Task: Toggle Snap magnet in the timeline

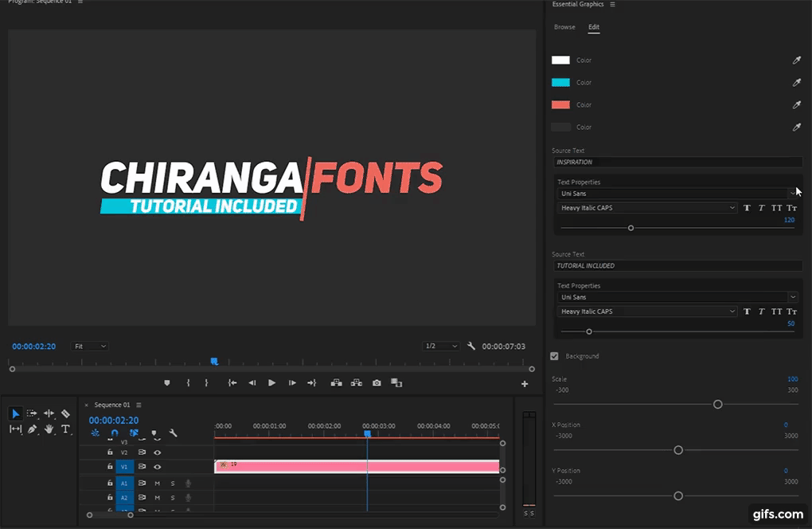Action: (x=115, y=433)
